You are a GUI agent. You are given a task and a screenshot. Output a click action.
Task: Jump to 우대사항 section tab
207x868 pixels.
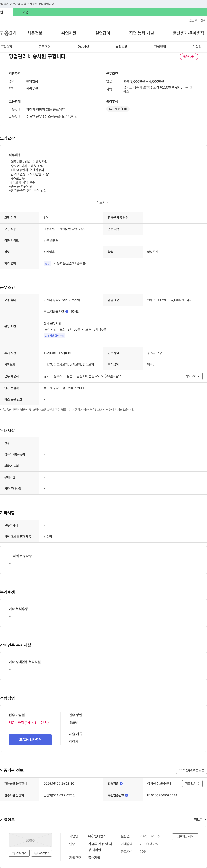click(83, 47)
